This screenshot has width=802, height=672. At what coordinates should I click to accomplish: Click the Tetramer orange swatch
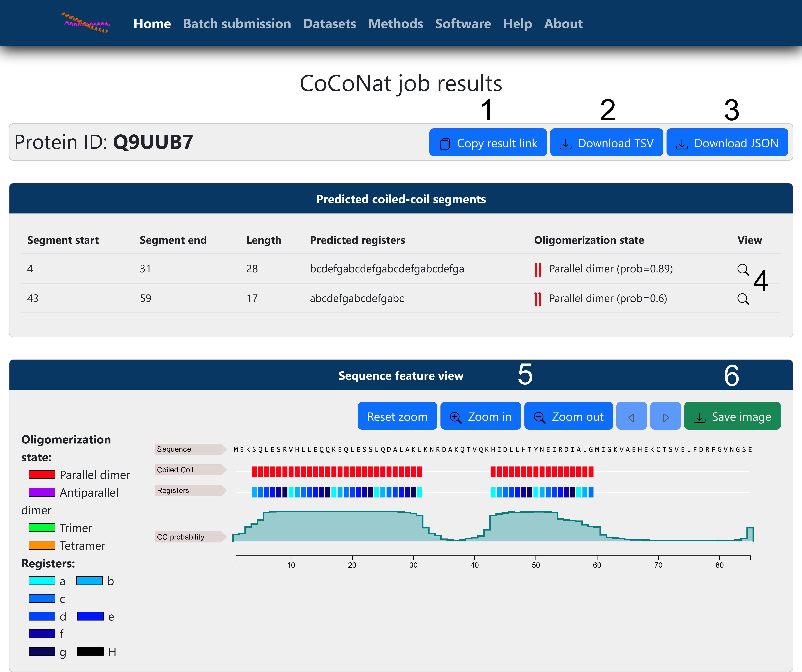pos(42,545)
